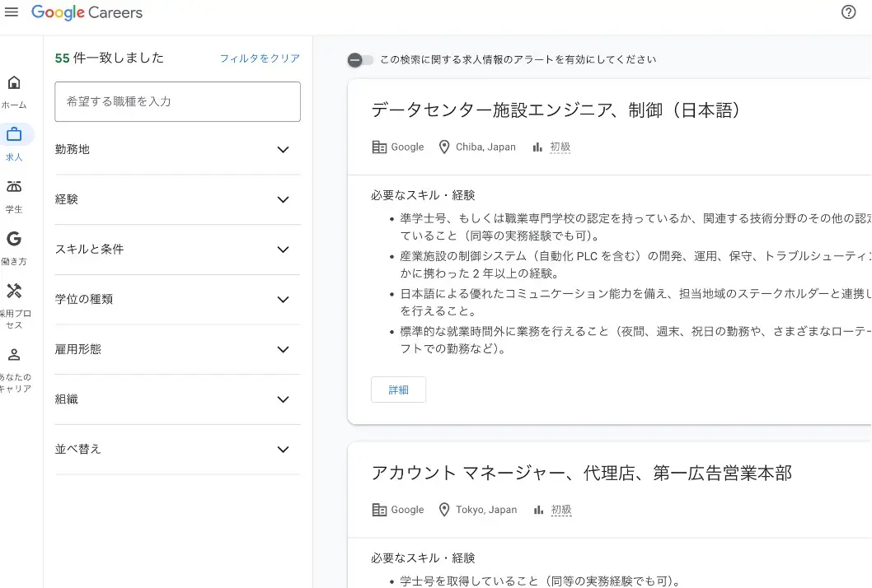Screen dimensions: 872x588
Task: Click the alert text この検索に関する求人情報のアラート
Action: [518, 60]
